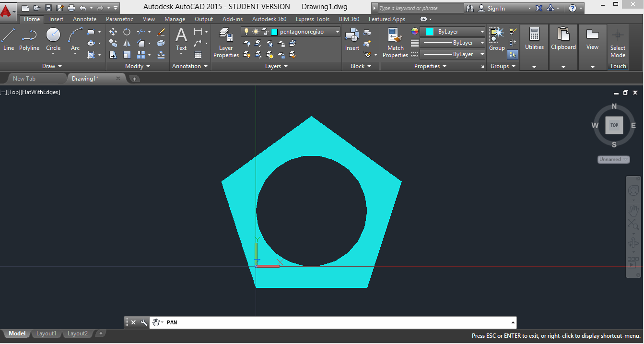Click the Copy tool in Modify panel

tap(113, 43)
